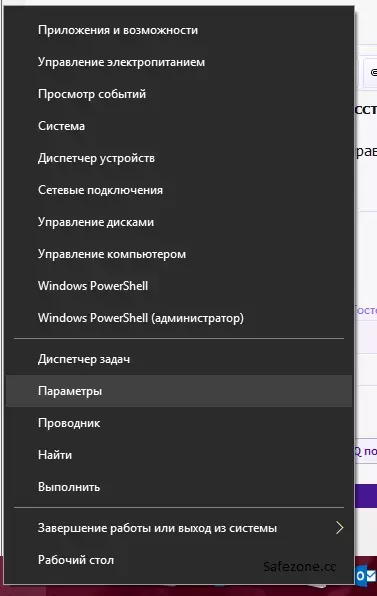This screenshot has height=596, width=377.
Task: Select Управление дисками
Action: pos(179,222)
